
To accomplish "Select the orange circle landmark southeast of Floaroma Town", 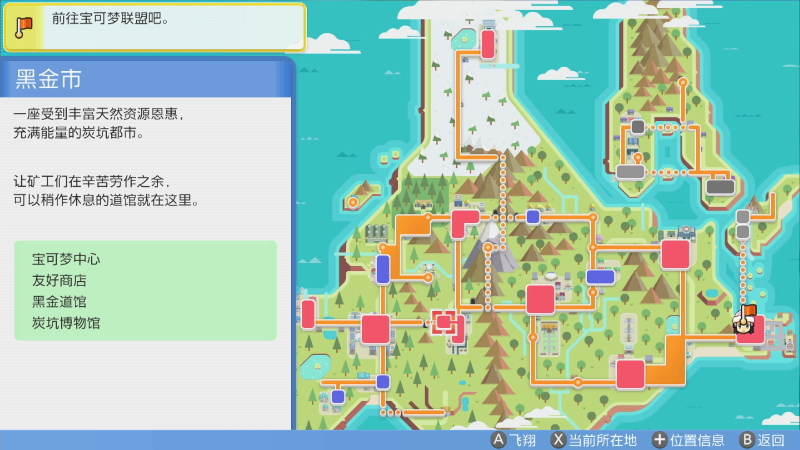I will (x=429, y=278).
